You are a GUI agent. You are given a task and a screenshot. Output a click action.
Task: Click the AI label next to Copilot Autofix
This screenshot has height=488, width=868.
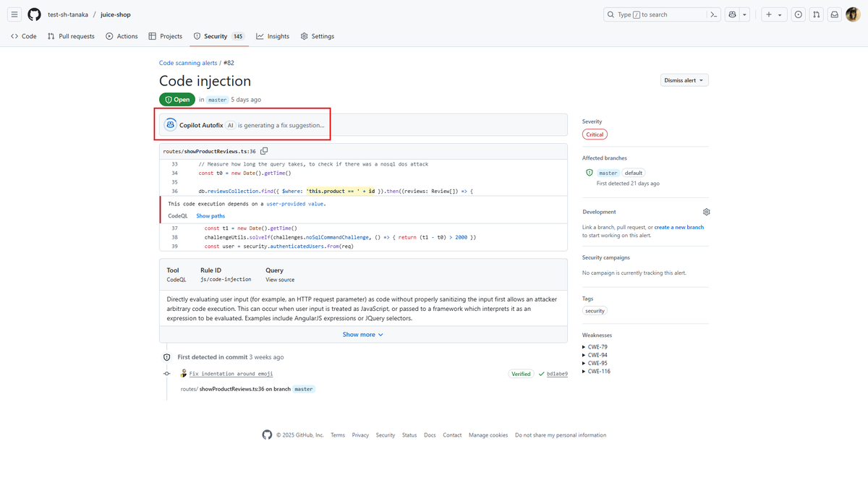coord(231,125)
